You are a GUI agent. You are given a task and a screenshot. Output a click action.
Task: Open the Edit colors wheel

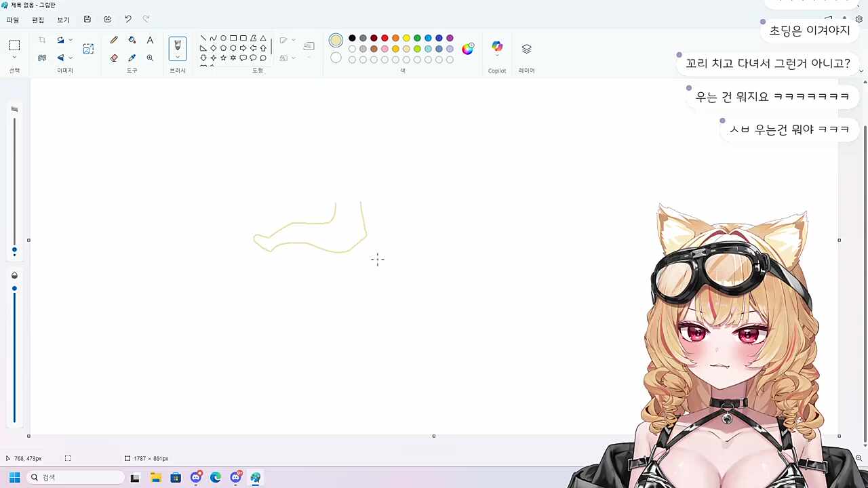coord(468,49)
